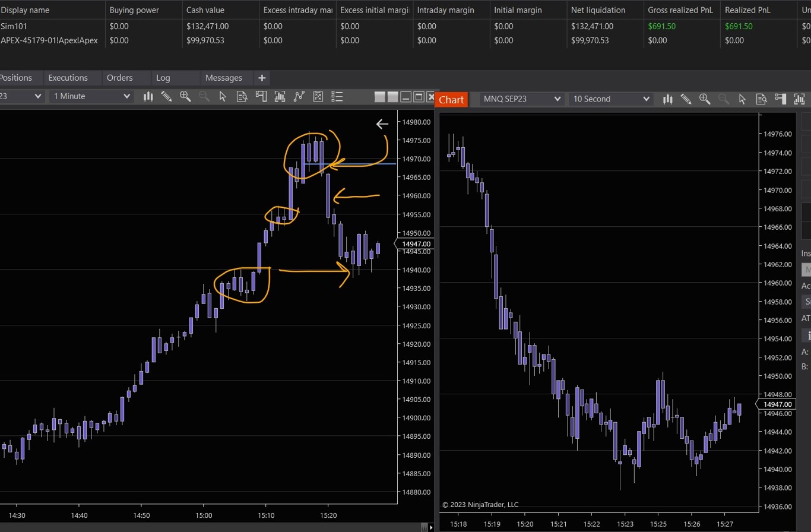Switch to the Executions tab
The height and width of the screenshot is (532, 811).
pyautogui.click(x=68, y=78)
